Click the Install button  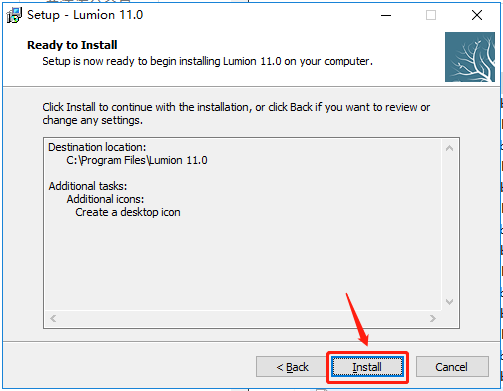tap(367, 367)
